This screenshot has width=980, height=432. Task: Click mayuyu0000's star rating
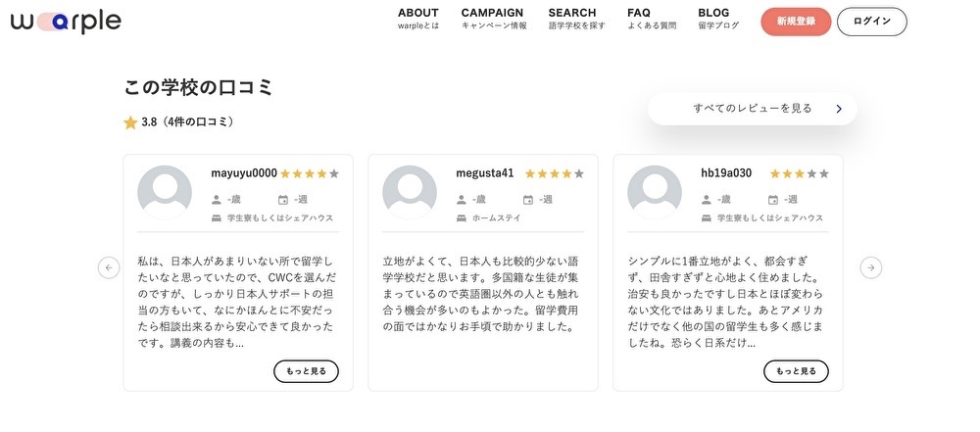310,174
